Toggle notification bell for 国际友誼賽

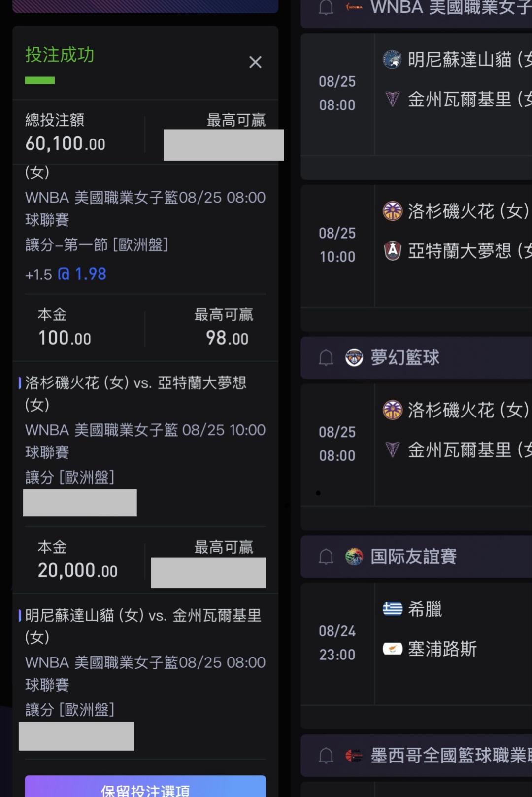tap(326, 557)
